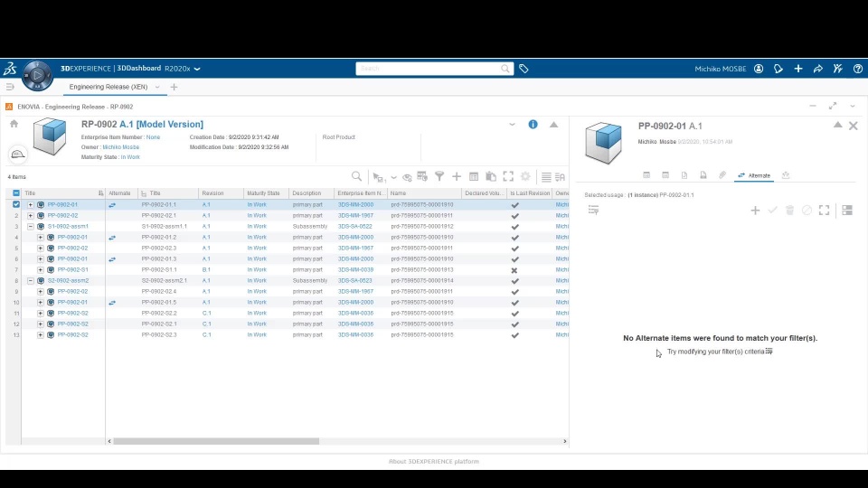Click alternate arrows icon in row 4
Screen dimensions: 868x488
(x=112, y=238)
